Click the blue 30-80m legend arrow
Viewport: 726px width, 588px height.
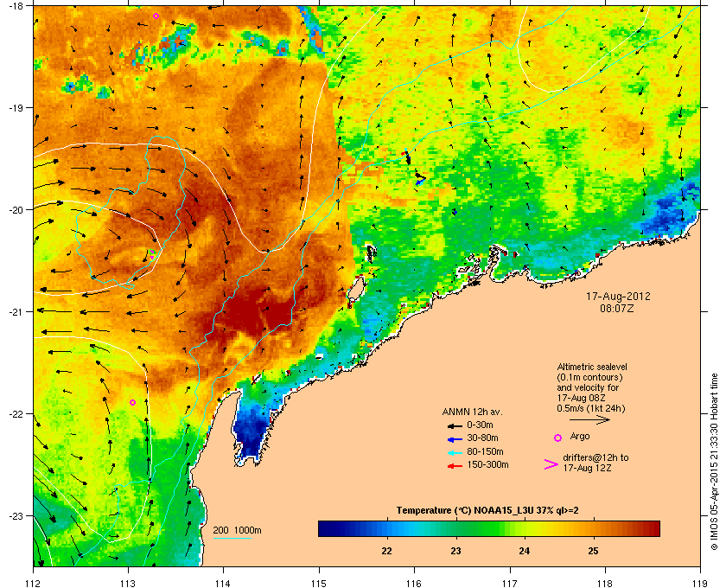[x=455, y=438]
